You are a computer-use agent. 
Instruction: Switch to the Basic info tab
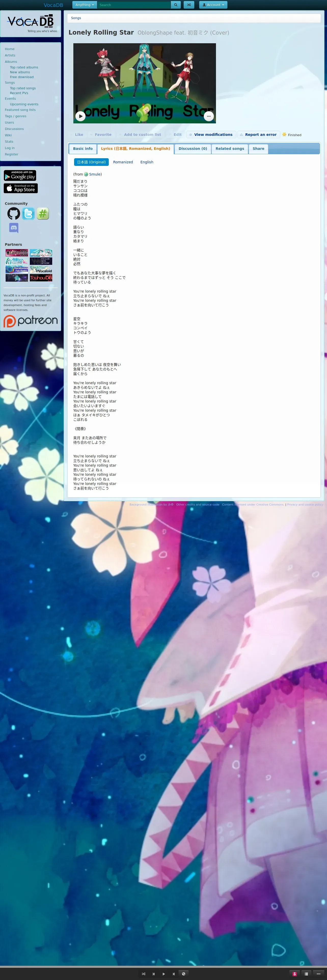[83, 149]
